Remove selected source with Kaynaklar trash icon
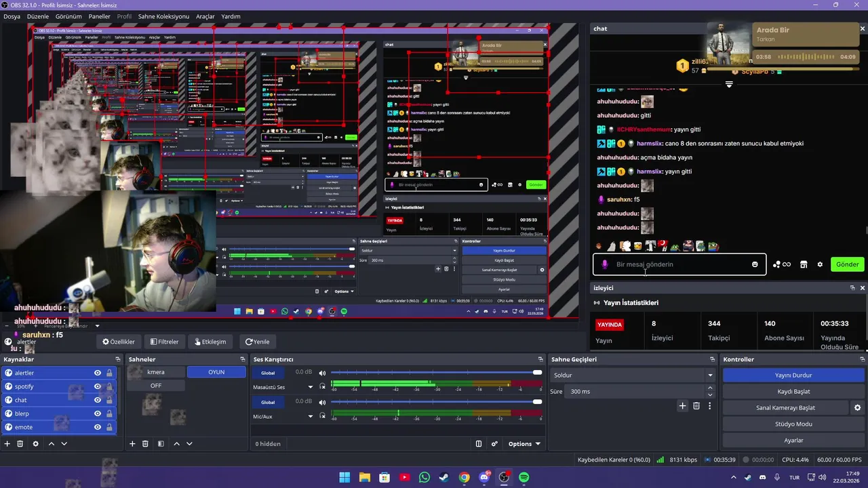868x488 pixels. tap(20, 444)
